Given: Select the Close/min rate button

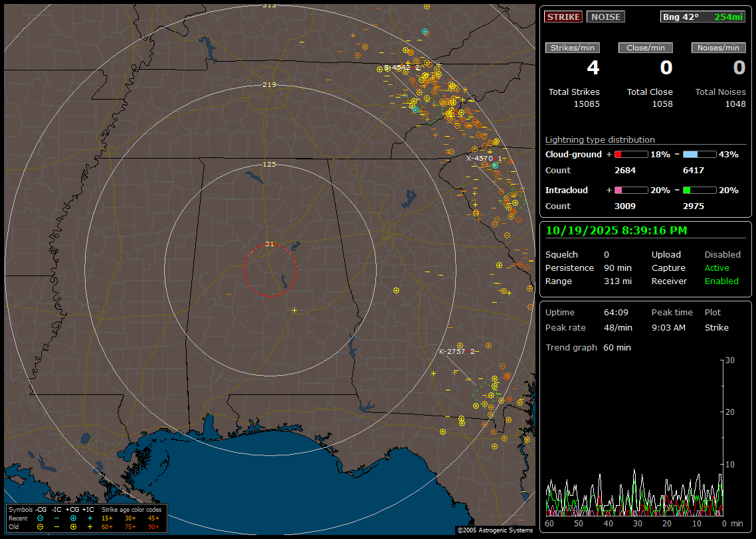Looking at the screenshot, I should [x=646, y=48].
